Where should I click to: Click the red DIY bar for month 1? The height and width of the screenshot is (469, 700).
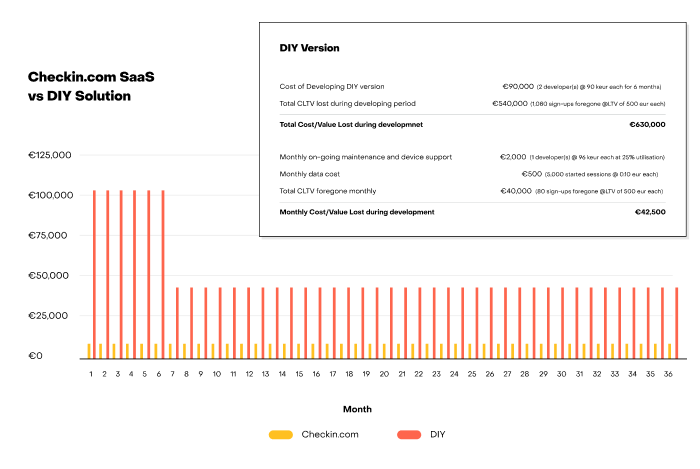pyautogui.click(x=94, y=274)
